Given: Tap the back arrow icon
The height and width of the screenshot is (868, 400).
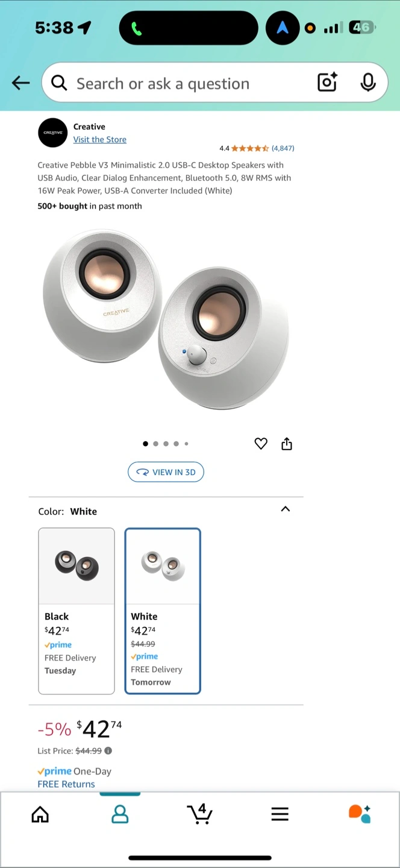Looking at the screenshot, I should [20, 83].
